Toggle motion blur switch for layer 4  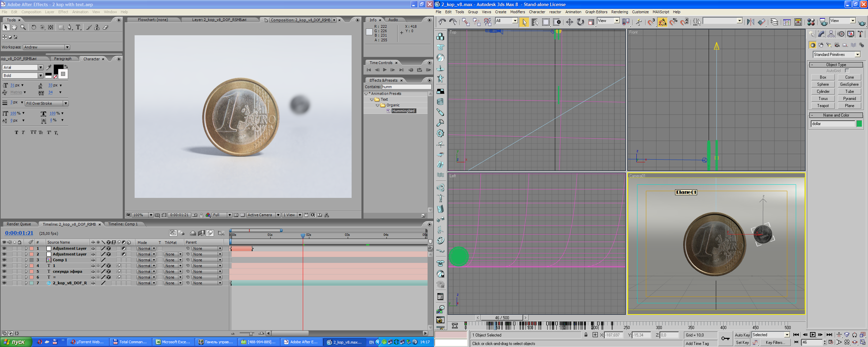click(119, 266)
